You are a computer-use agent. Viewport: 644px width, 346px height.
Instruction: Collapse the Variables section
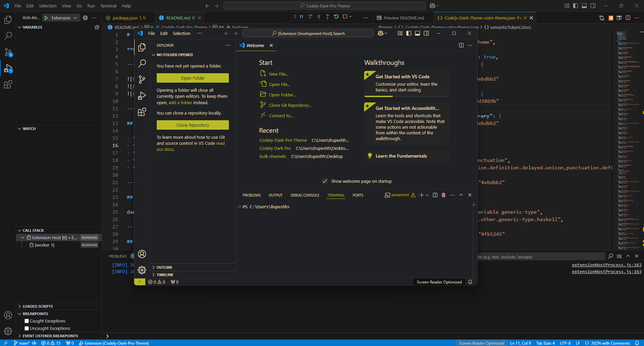click(x=59, y=27)
